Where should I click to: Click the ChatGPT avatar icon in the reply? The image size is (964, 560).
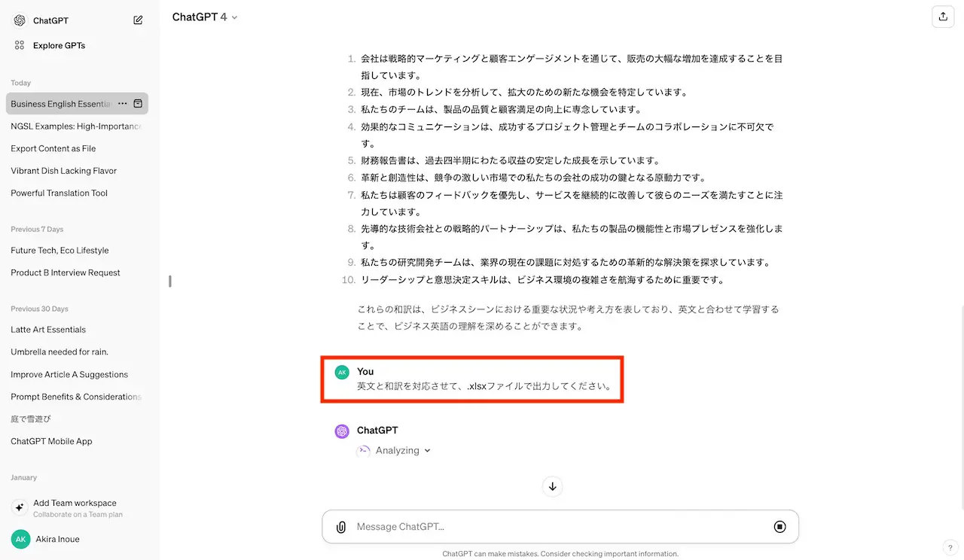(342, 431)
